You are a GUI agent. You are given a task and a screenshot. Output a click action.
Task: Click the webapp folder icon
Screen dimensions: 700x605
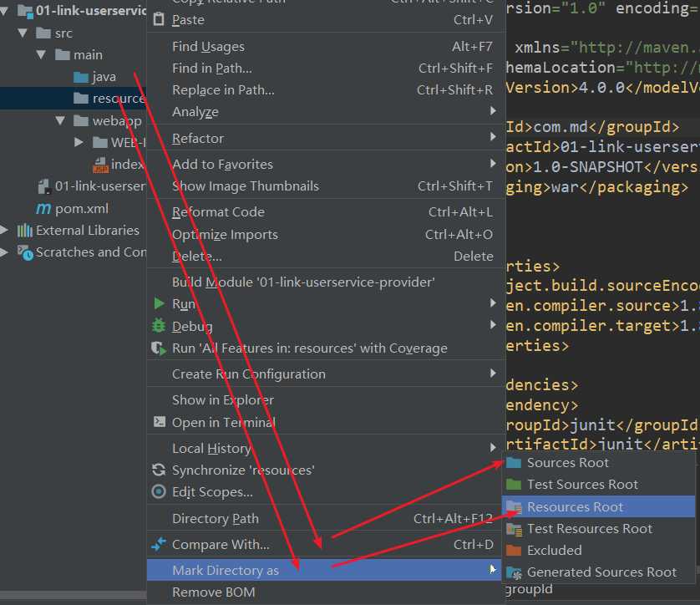coord(81,120)
